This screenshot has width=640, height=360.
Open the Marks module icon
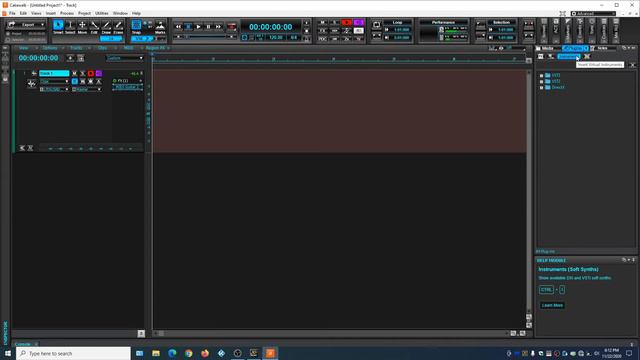[x=160, y=27]
